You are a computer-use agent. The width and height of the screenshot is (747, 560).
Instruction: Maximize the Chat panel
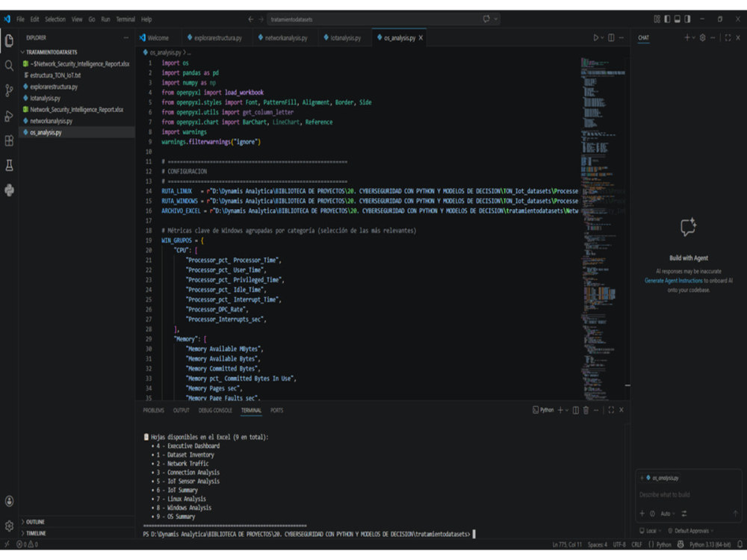728,37
